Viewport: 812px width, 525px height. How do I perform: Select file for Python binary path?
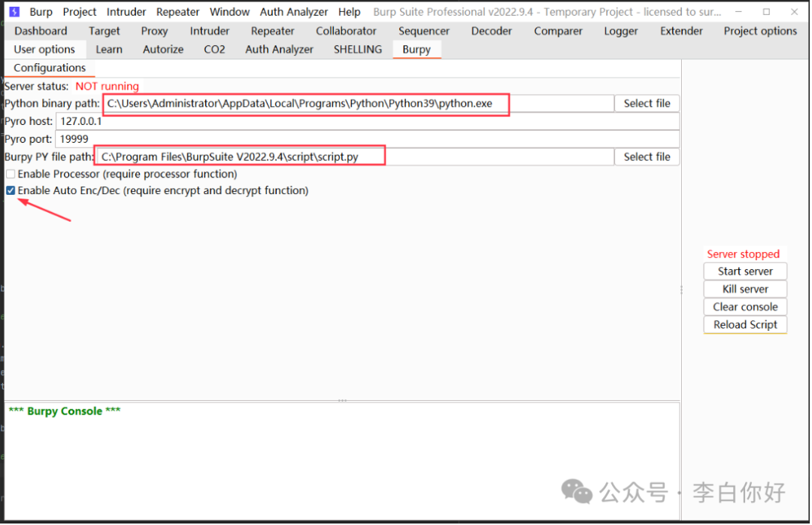click(x=647, y=104)
